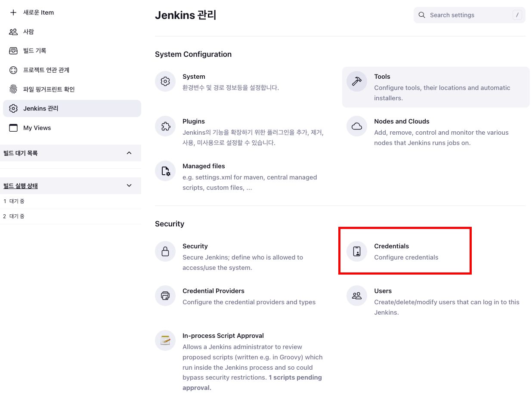Screen dimensions: 532x405
Task: Open System configuration gear icon
Action: (165, 81)
